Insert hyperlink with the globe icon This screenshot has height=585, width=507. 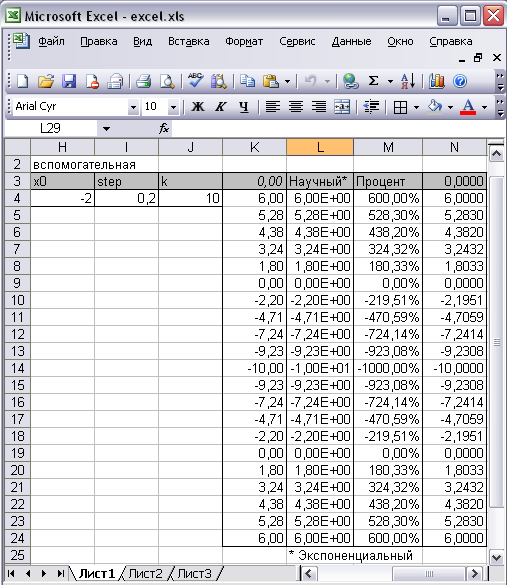350,81
